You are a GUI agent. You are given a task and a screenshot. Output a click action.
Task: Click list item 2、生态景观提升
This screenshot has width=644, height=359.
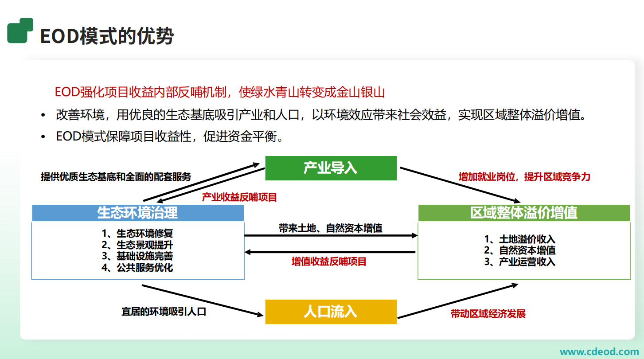tap(137, 245)
